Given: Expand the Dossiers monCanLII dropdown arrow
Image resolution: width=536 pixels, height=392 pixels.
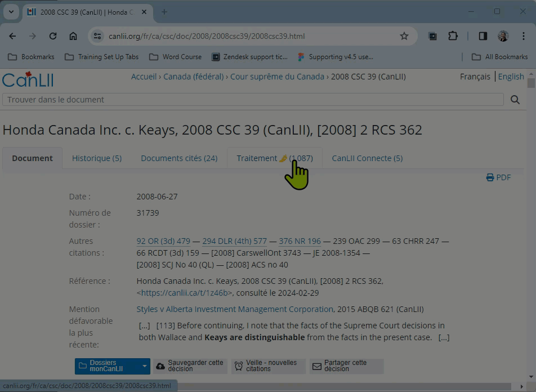Looking at the screenshot, I should coord(145,366).
